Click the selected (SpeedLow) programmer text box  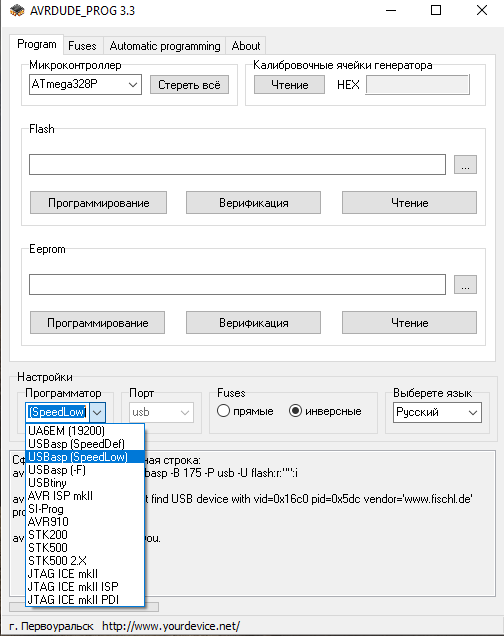point(58,413)
